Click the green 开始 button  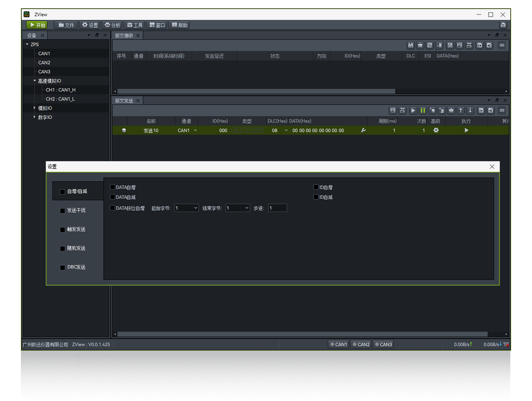click(37, 25)
